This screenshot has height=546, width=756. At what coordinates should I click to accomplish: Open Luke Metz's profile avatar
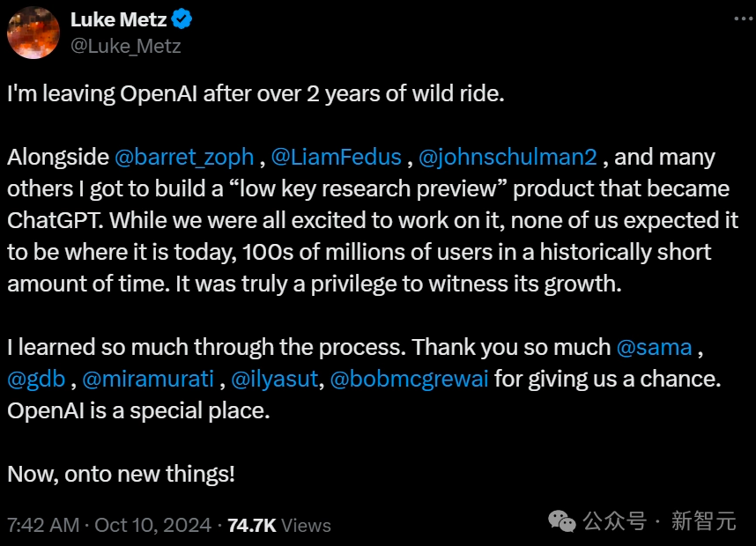tap(33, 33)
